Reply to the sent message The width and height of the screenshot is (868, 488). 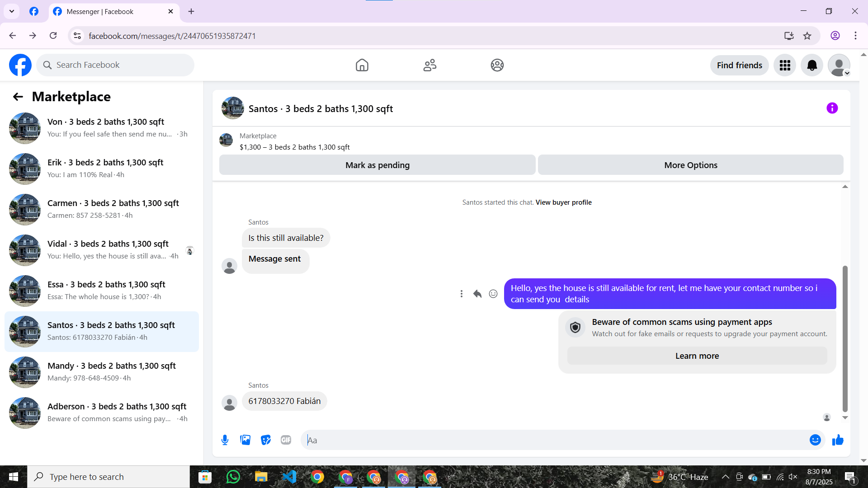click(477, 294)
